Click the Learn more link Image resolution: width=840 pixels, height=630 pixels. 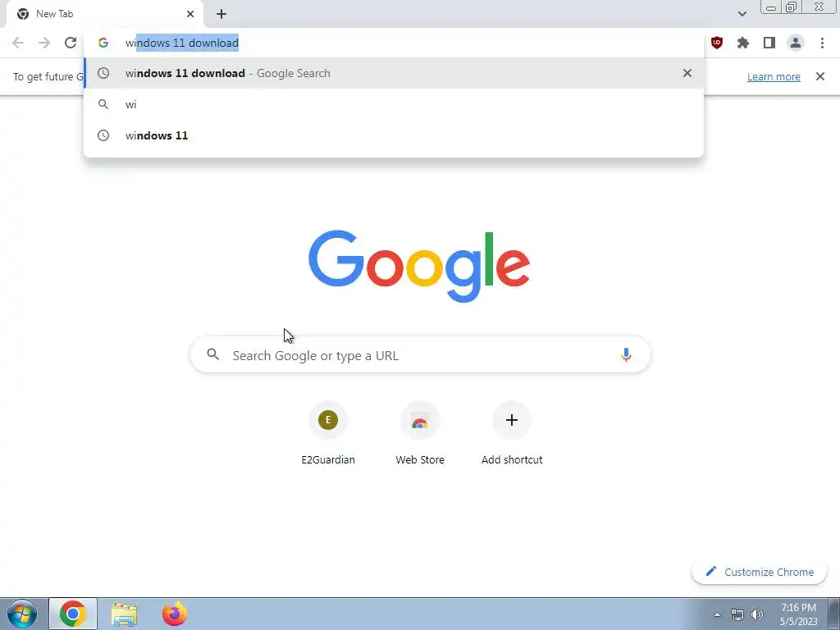pyautogui.click(x=774, y=76)
